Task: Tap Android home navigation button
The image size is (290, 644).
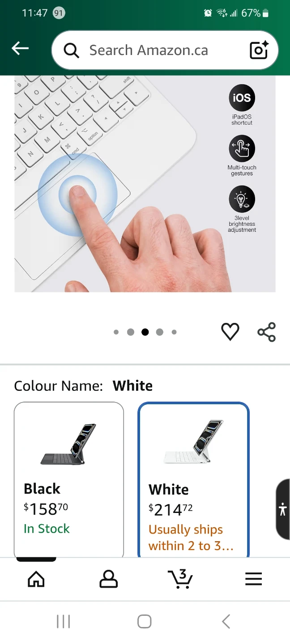Action: [x=145, y=621]
